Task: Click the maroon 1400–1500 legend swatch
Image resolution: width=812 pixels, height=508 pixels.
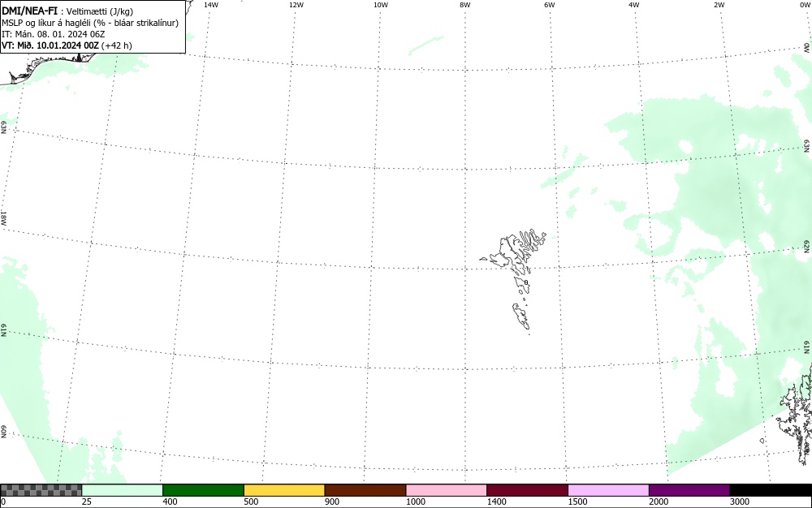Action: (x=527, y=490)
